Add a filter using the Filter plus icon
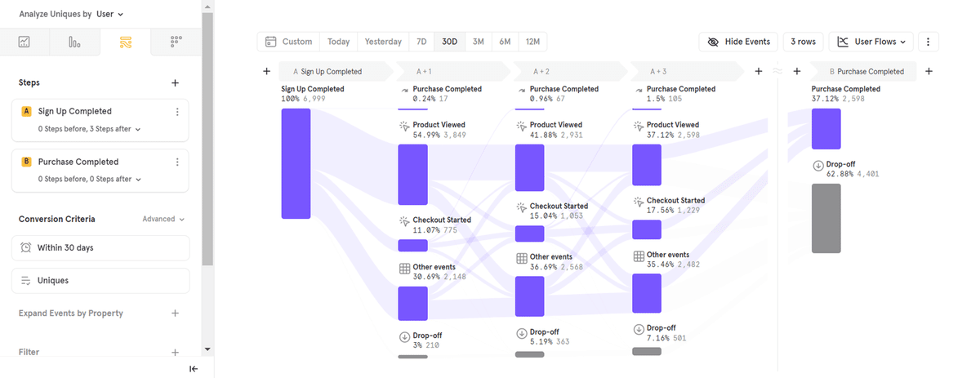Viewport: 980px width, 378px height. 175,353
